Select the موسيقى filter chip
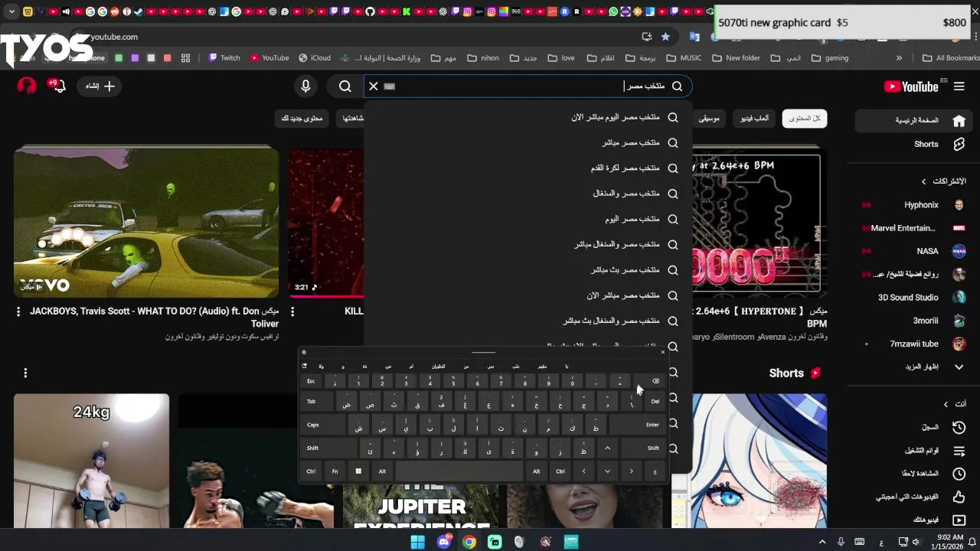 pyautogui.click(x=709, y=118)
